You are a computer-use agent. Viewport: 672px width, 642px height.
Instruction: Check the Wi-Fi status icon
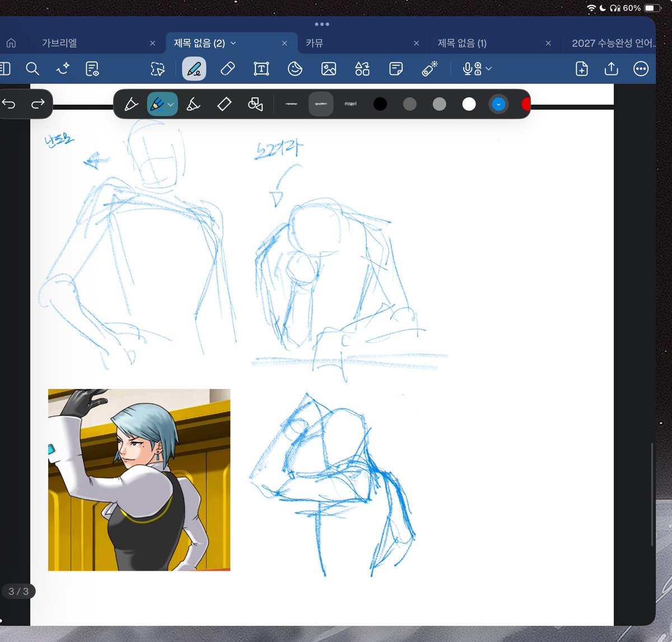pyautogui.click(x=591, y=8)
